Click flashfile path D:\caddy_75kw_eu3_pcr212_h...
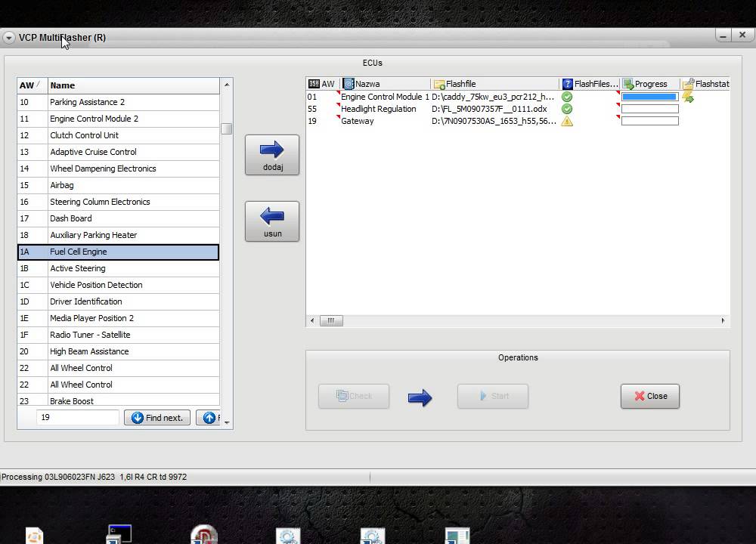756x544 pixels. coord(493,97)
